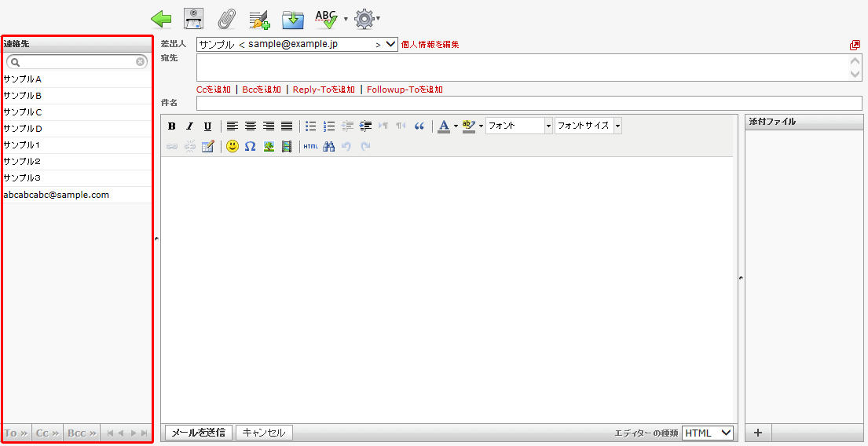Open the spell check ABC dropdown arrow
This screenshot has width=868, height=446.
click(x=346, y=19)
